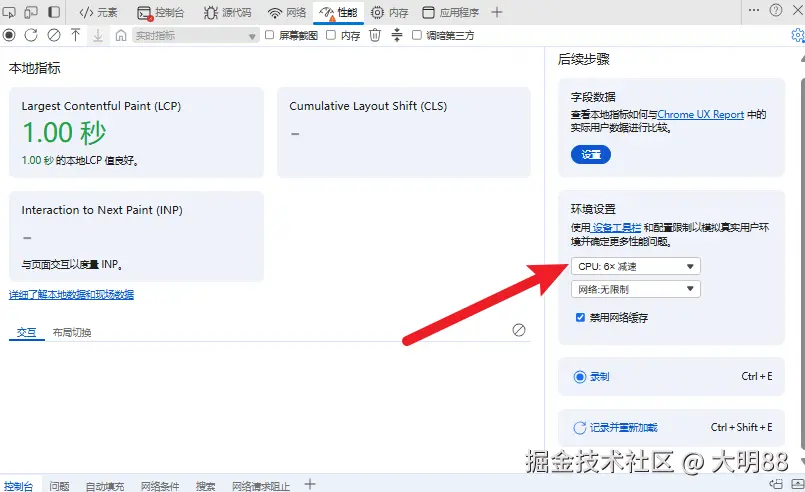Toggle device emulation toolbar icon
This screenshot has width=805, height=492.
[x=31, y=11]
